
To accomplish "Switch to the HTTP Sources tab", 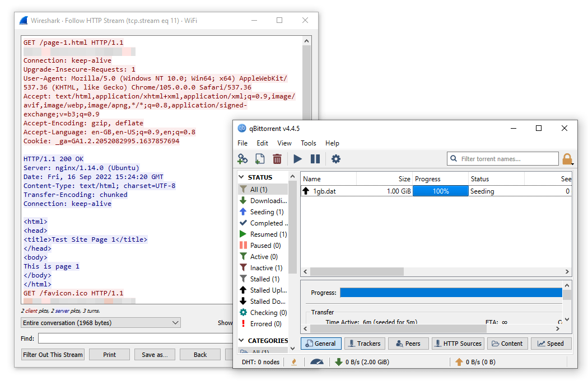I will [x=458, y=344].
